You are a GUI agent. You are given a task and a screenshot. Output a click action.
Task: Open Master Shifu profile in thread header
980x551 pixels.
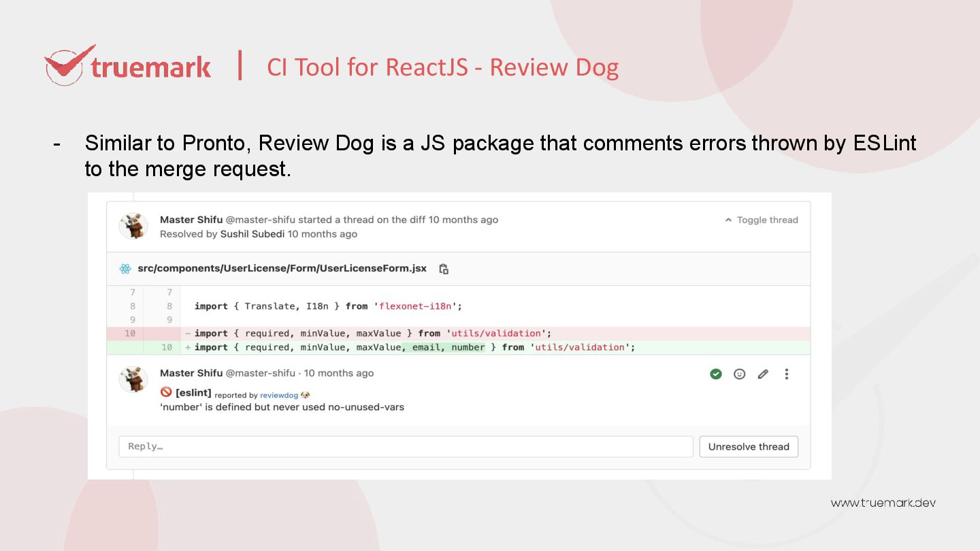point(191,220)
